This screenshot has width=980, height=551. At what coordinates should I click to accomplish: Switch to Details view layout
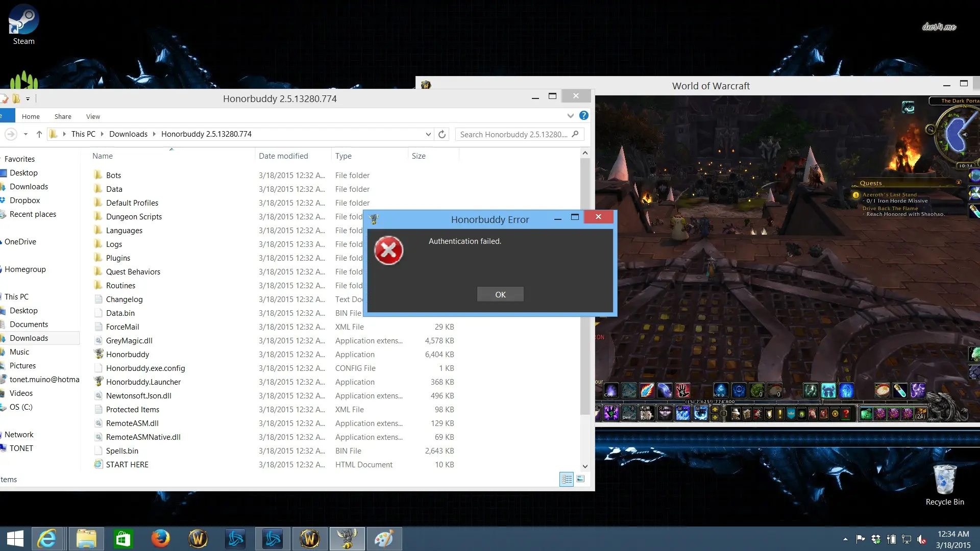567,479
